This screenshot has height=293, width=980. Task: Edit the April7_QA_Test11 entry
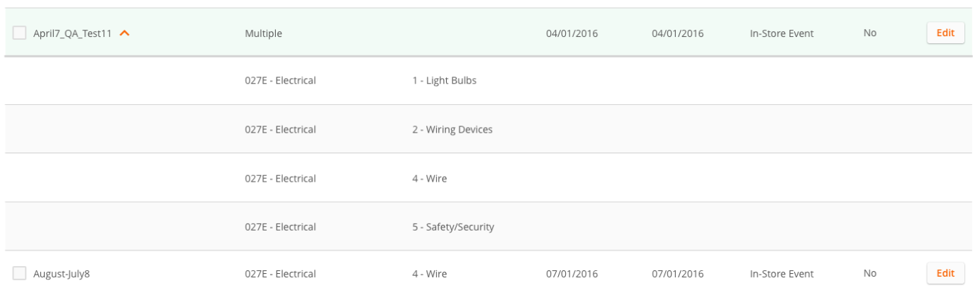(945, 33)
